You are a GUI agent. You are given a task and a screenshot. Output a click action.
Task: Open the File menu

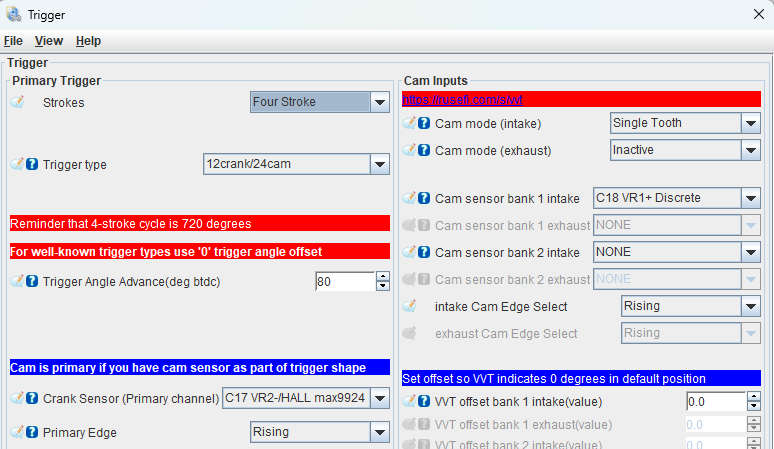pyautogui.click(x=13, y=41)
